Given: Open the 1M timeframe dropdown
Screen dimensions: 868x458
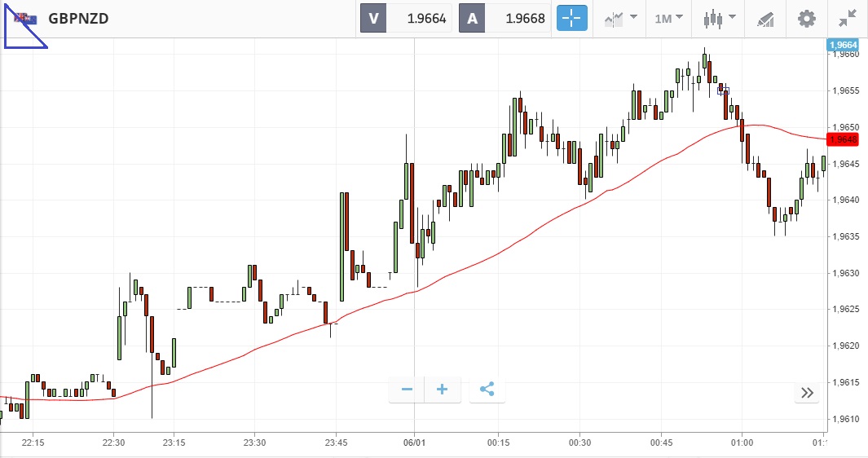Looking at the screenshot, I should [x=668, y=18].
